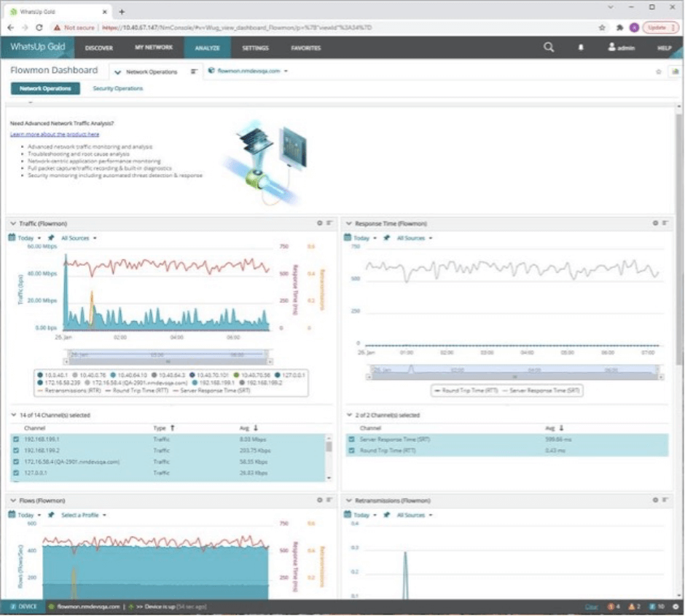Click calendar icon in Response Time panel

348,237
